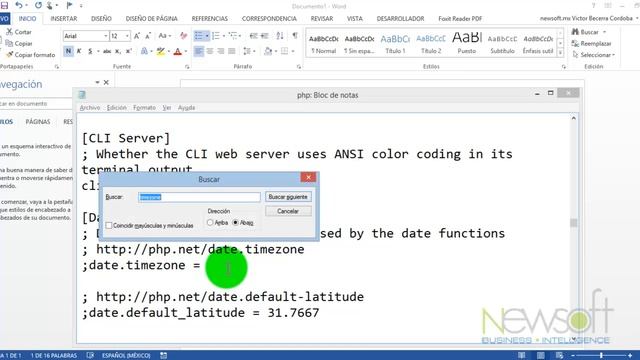Screen dimensions: 640x360
Task: Open the Archivo menu in Notepad
Action: tap(90, 108)
